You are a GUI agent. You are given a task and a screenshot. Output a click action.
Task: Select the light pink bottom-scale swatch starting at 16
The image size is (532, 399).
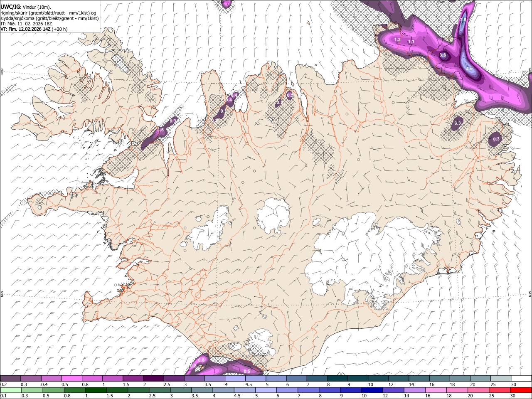click(x=435, y=390)
